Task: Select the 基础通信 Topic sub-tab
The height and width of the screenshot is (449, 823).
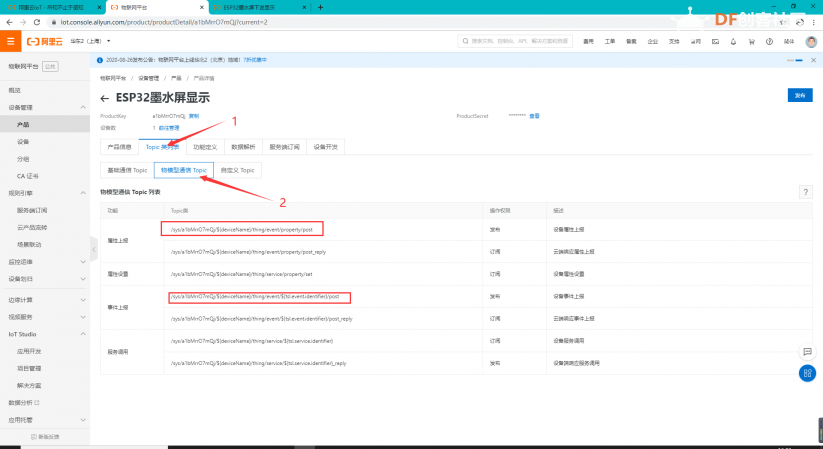Action: (127, 170)
